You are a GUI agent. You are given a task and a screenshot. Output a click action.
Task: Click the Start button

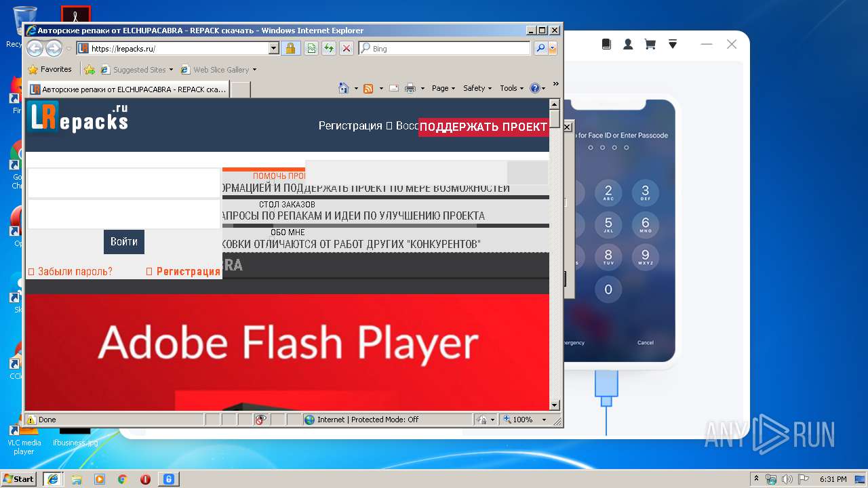pyautogui.click(x=19, y=479)
